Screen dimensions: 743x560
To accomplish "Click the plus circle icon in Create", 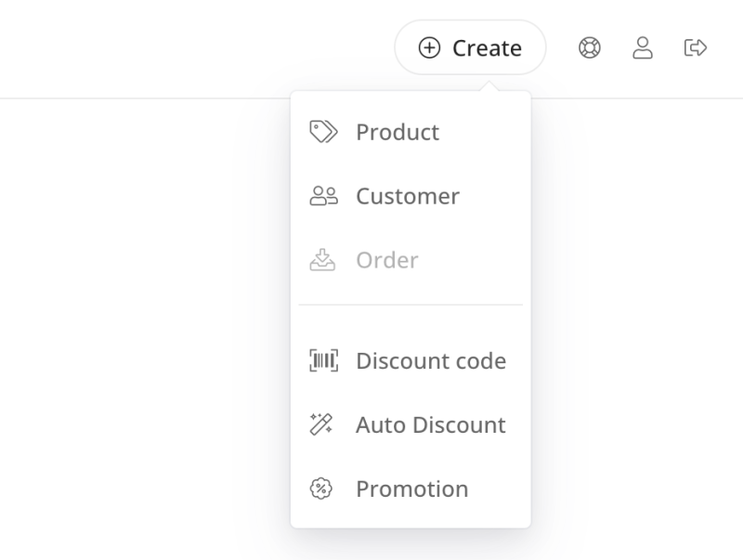I will click(x=429, y=48).
